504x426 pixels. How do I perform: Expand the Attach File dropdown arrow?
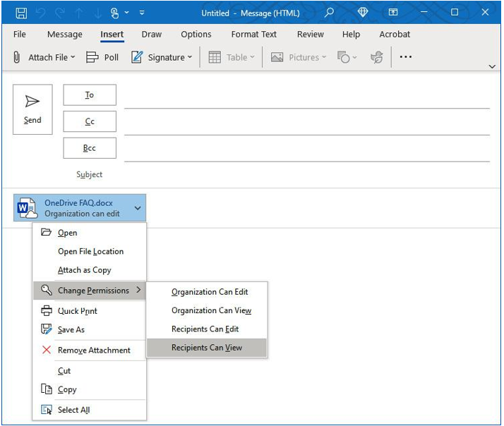(x=73, y=57)
